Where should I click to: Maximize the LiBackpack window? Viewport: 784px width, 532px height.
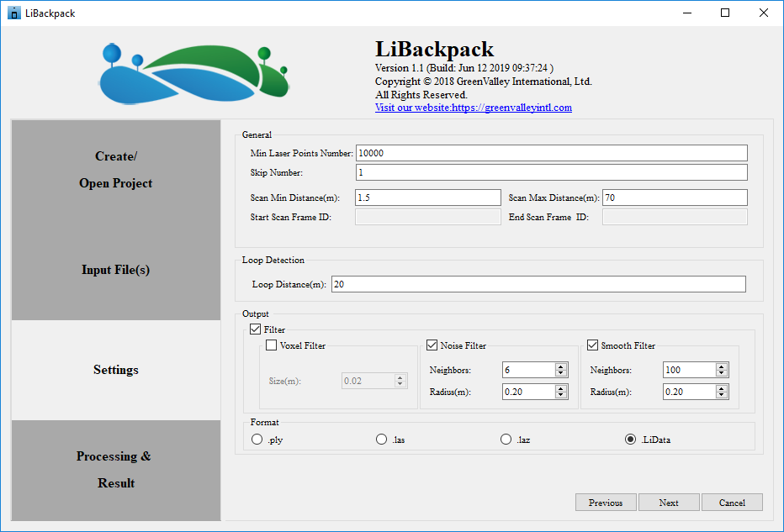pyautogui.click(x=725, y=13)
